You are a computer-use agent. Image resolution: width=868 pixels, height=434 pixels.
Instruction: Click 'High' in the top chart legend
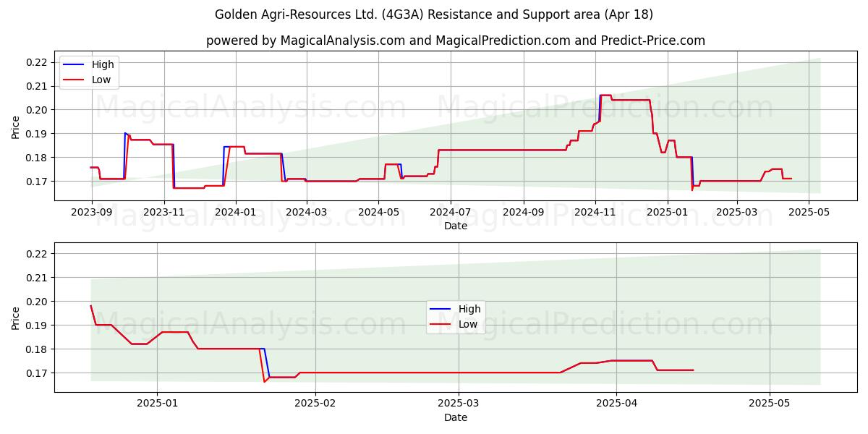click(x=103, y=64)
